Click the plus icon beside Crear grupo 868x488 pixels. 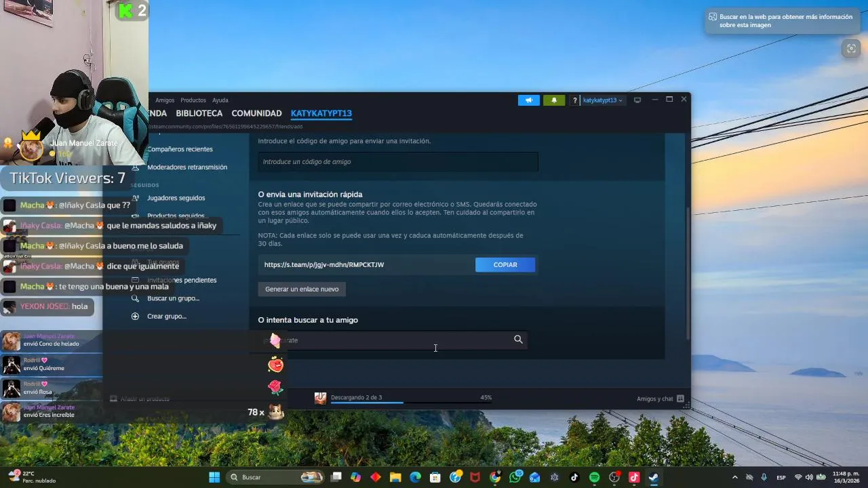pyautogui.click(x=135, y=317)
